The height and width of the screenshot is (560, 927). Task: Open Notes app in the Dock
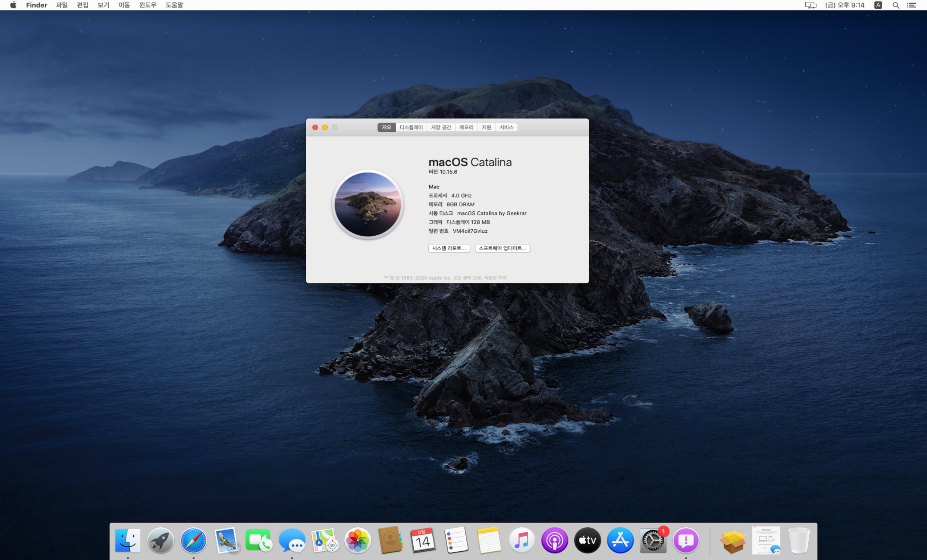point(489,540)
